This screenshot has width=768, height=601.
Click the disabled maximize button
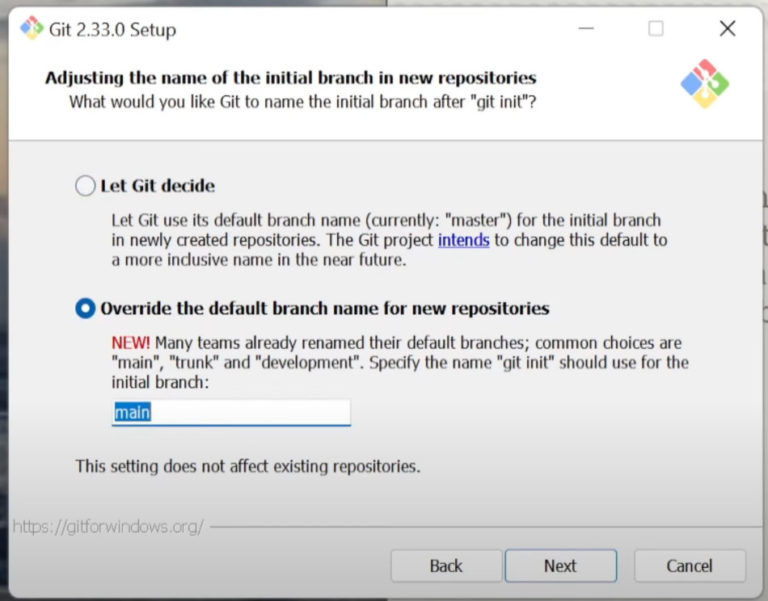click(656, 28)
